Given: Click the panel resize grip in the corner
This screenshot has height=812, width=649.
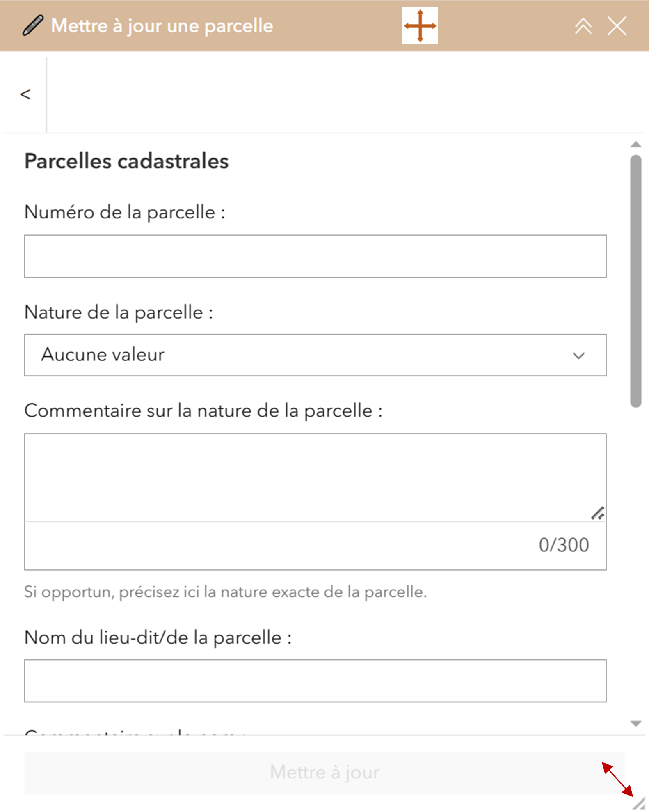Looking at the screenshot, I should coord(639,803).
